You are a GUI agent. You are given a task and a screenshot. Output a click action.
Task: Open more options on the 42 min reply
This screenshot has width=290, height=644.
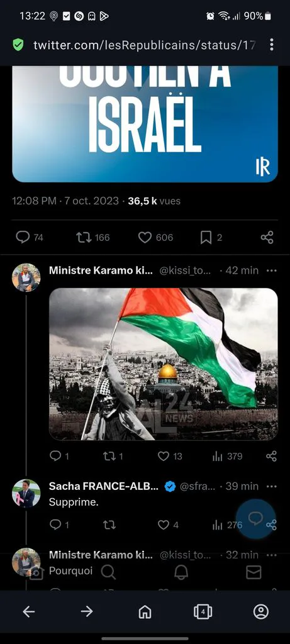tap(272, 270)
